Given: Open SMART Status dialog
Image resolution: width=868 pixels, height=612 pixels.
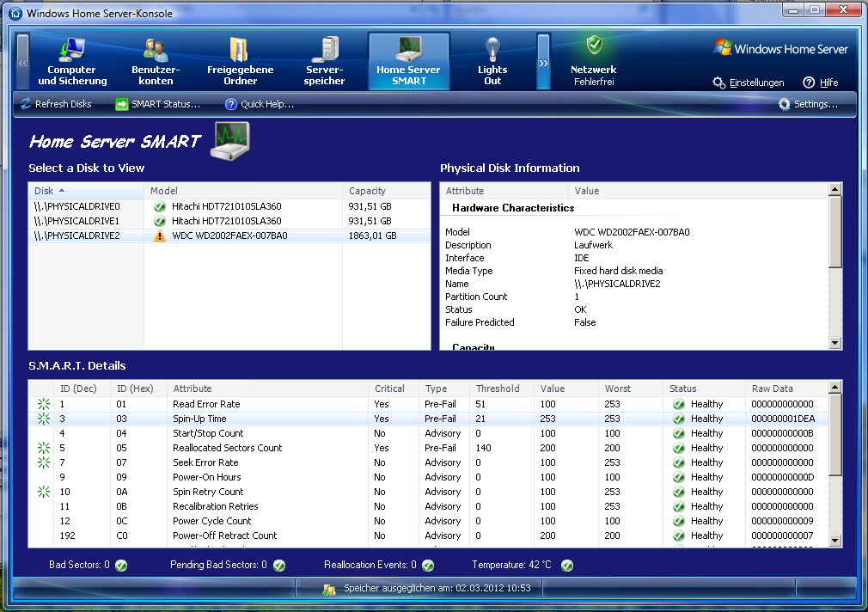Looking at the screenshot, I should coord(158,104).
